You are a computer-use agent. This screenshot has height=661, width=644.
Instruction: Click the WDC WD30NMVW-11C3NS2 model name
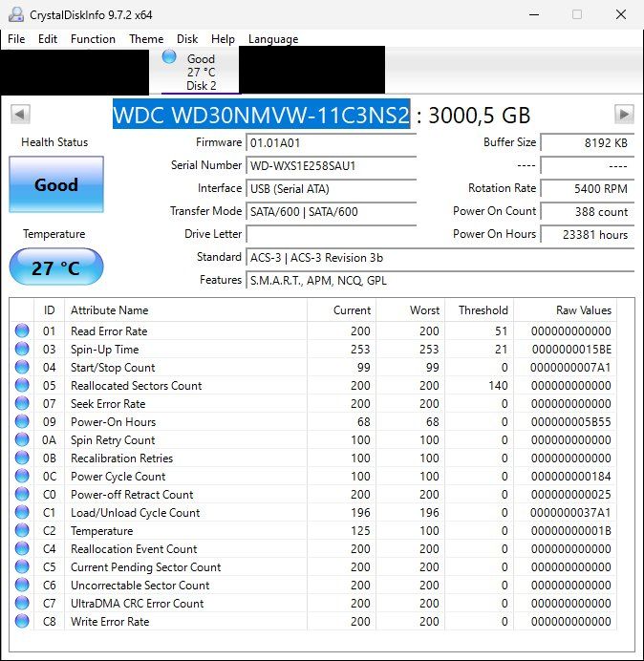[x=261, y=115]
